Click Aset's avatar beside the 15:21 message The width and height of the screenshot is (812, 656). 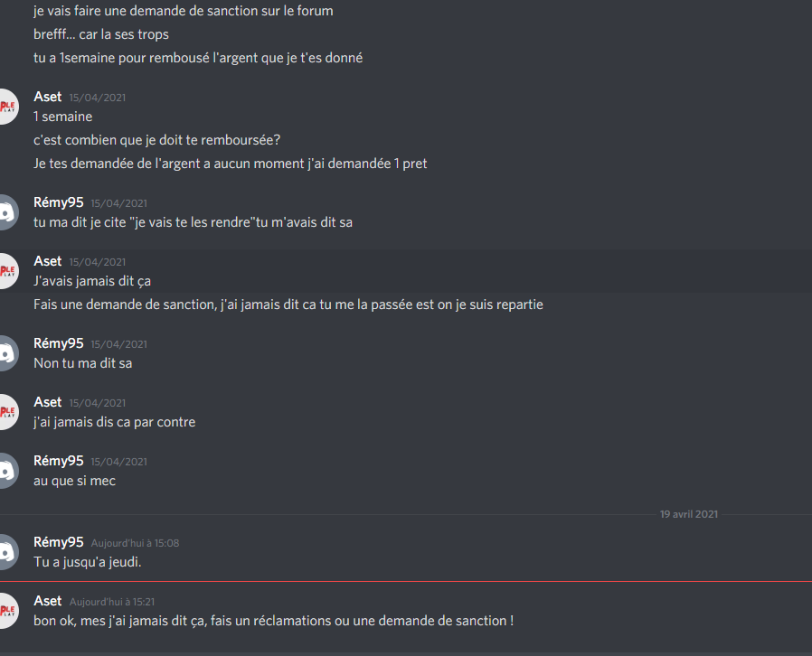[6, 611]
